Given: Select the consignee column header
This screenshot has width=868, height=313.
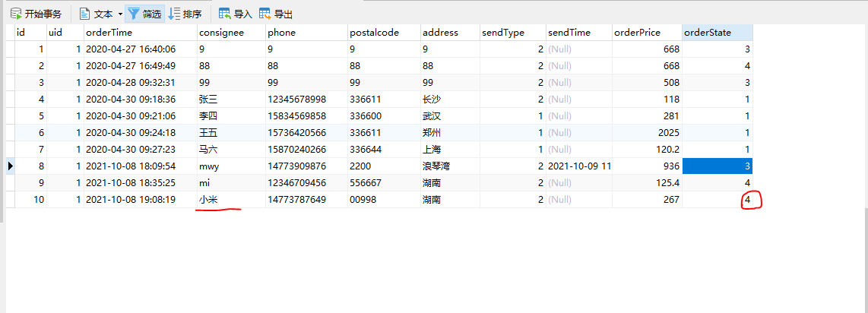Looking at the screenshot, I should [231, 33].
